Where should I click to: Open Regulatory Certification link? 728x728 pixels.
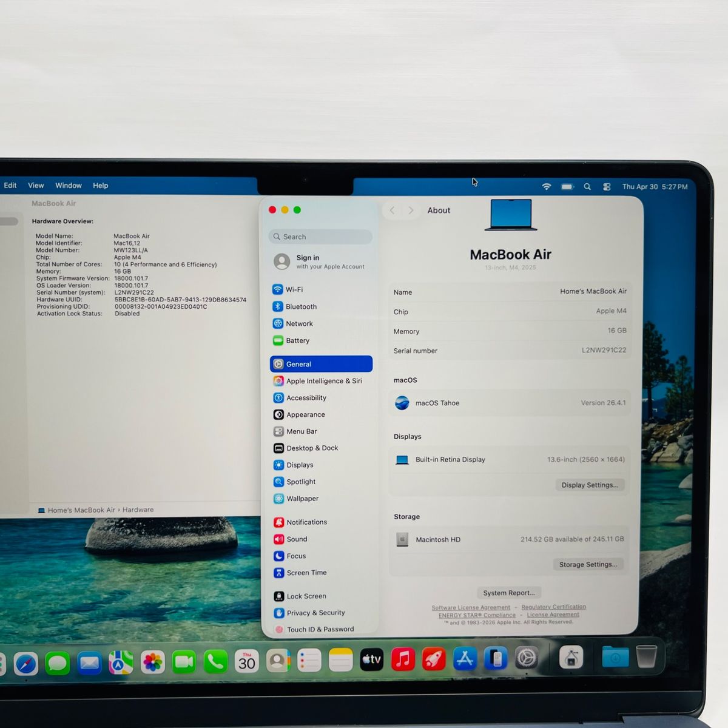[x=554, y=607]
